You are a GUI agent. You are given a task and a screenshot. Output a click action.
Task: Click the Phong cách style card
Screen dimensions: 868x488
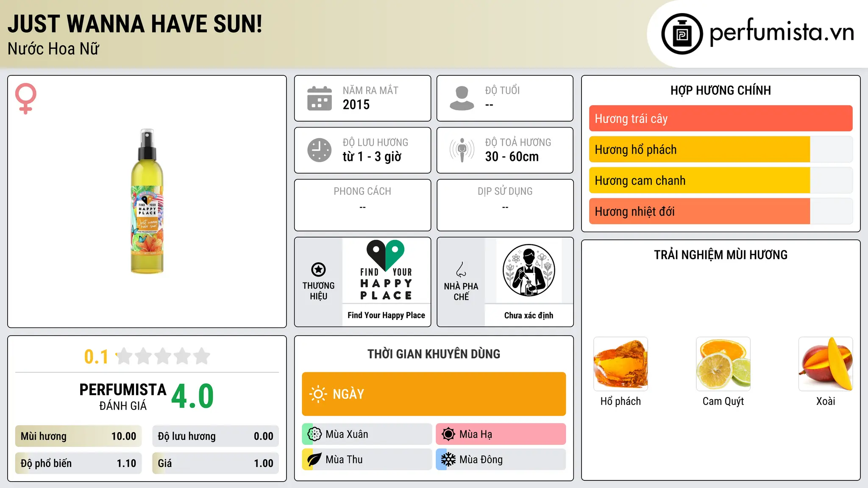click(x=362, y=205)
